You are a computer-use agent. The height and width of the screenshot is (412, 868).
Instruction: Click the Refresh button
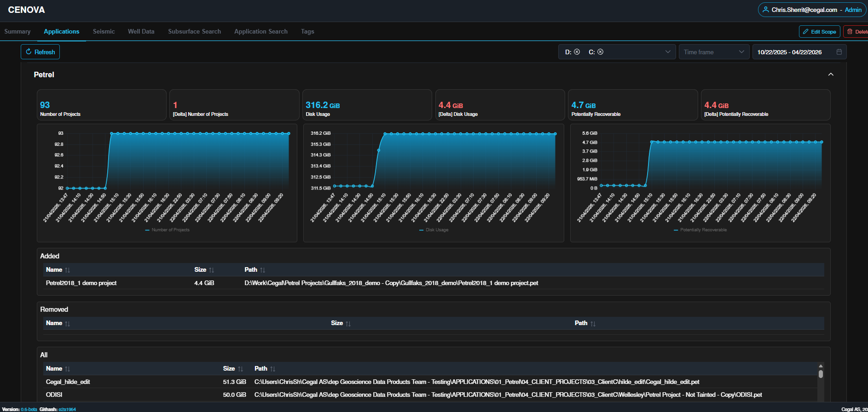point(40,52)
